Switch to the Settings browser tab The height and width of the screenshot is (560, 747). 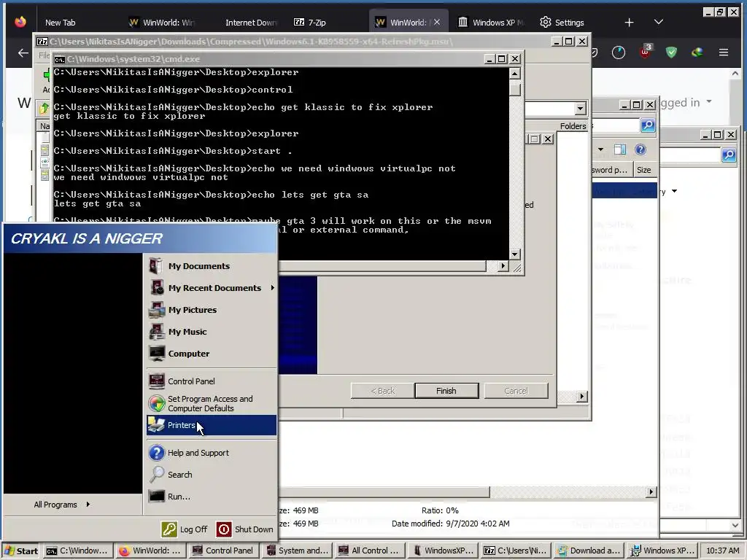(562, 23)
